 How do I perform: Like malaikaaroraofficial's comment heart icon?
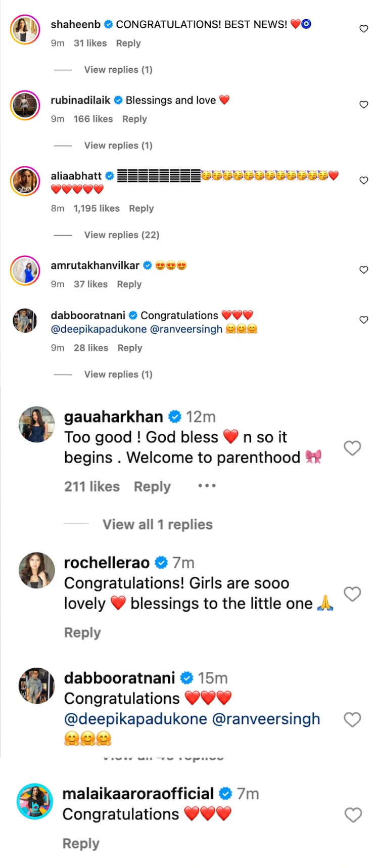coord(352,815)
